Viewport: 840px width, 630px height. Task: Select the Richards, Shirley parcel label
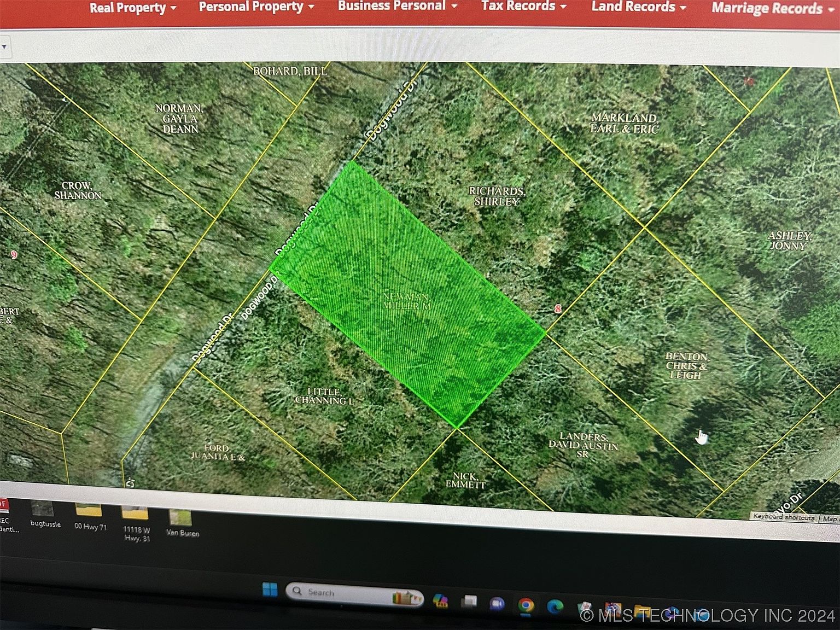coord(497,196)
